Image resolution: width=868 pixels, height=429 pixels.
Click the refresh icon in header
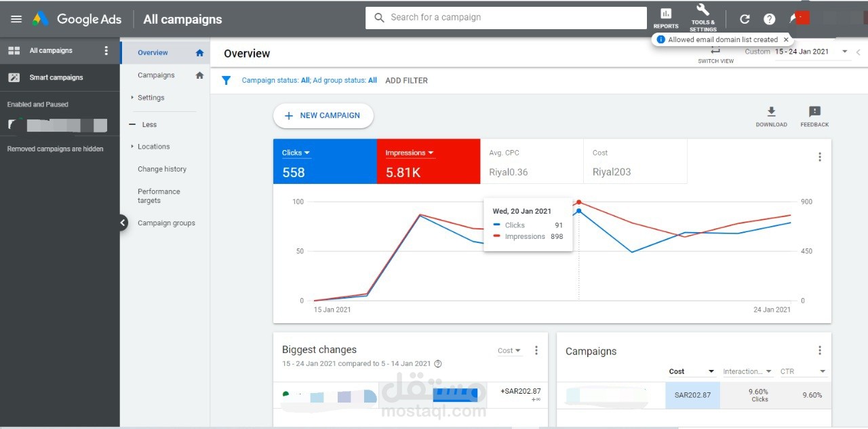(x=745, y=19)
